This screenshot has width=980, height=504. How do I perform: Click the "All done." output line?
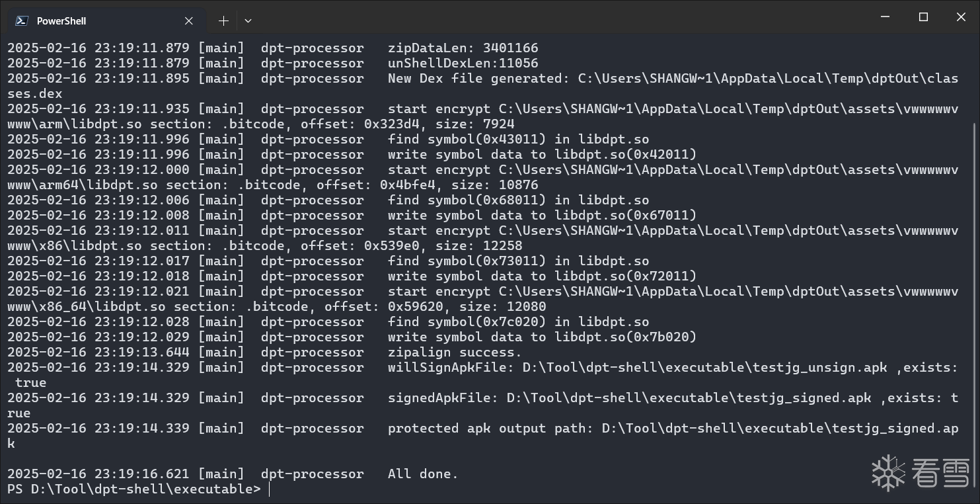pos(423,474)
